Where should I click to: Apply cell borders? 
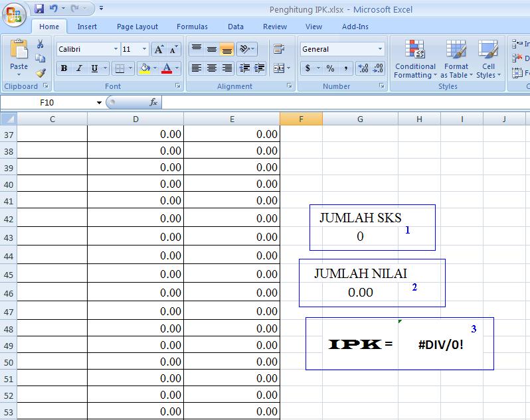[x=120, y=68]
